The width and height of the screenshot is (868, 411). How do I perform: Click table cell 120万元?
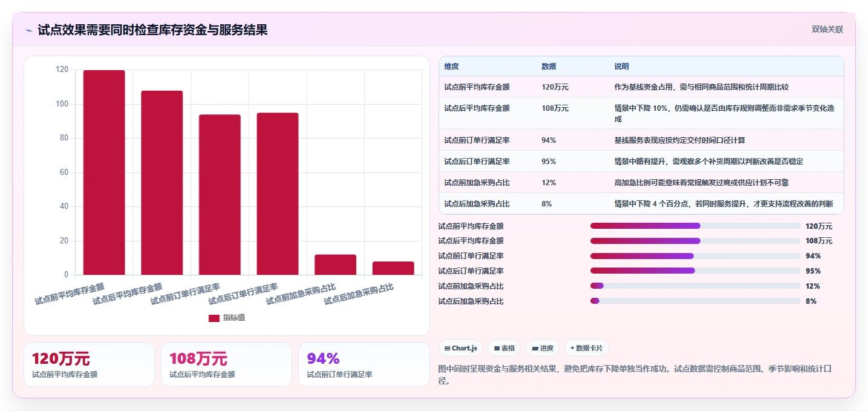coord(555,87)
